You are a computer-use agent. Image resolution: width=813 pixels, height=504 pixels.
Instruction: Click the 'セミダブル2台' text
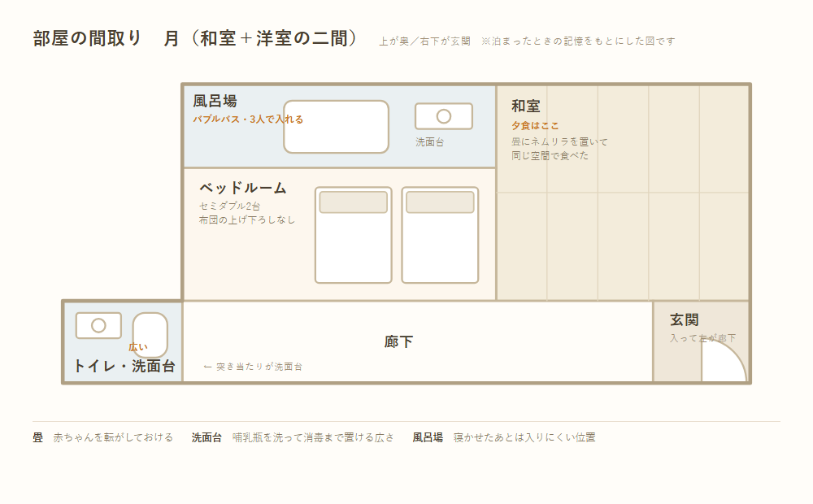pos(230,206)
